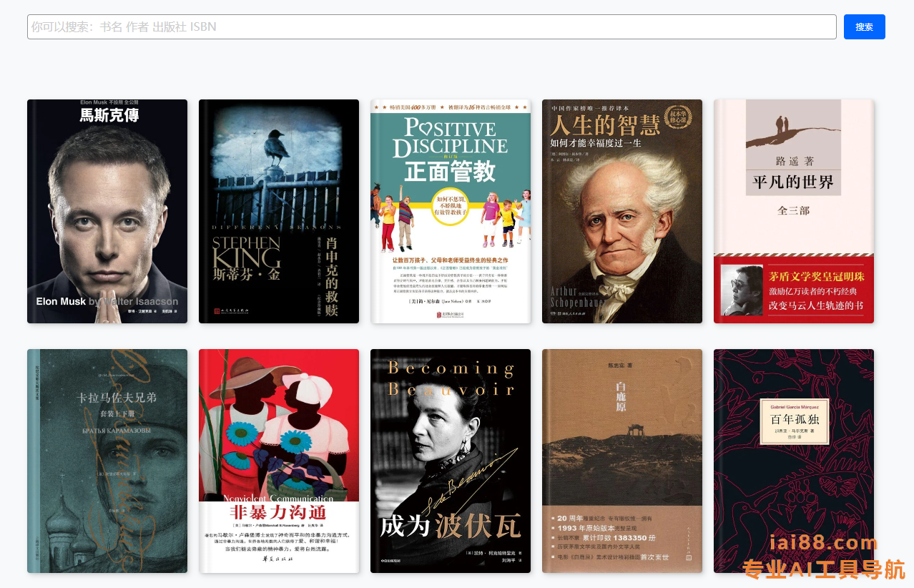The width and height of the screenshot is (914, 588).
Task: Click the blue 搜索 search button
Action: coord(864,27)
